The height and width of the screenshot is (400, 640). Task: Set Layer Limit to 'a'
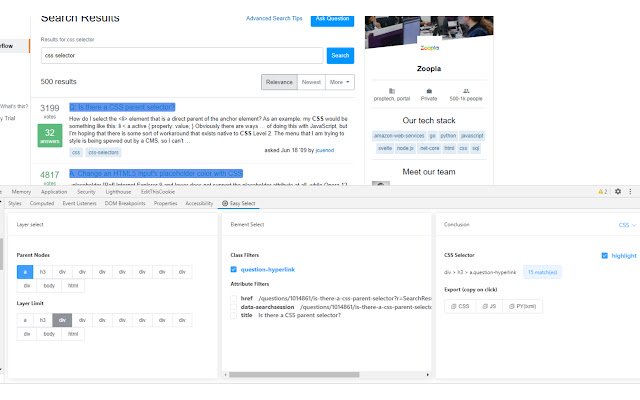25,320
